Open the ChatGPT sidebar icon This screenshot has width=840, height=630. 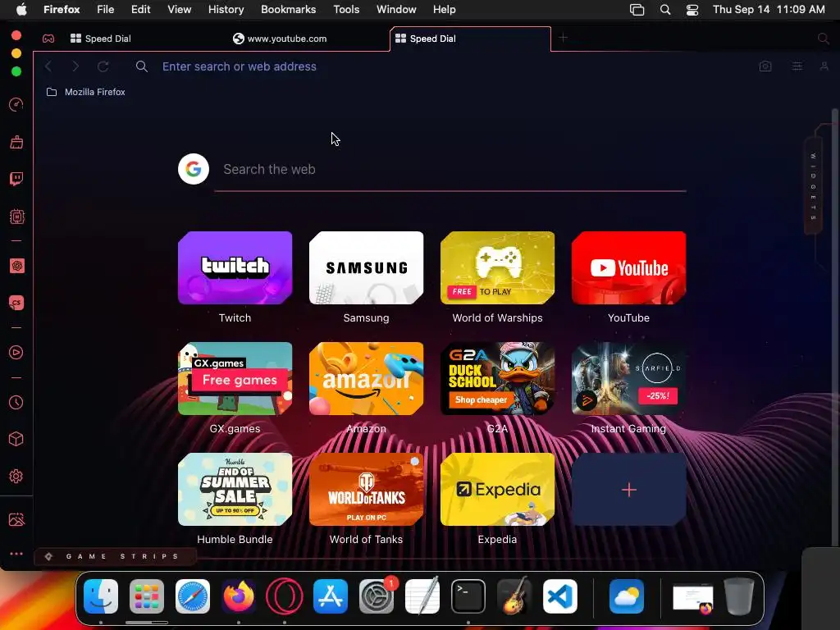(x=16, y=266)
